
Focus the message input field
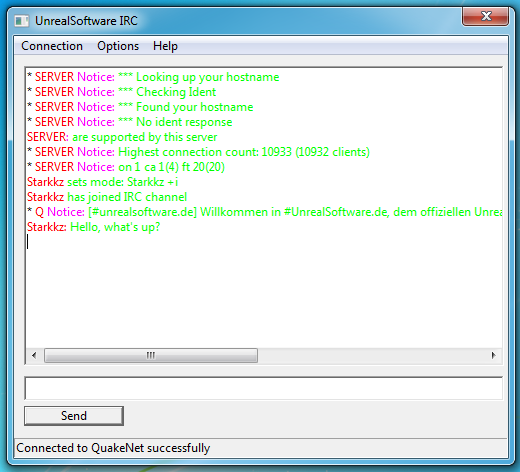point(263,388)
